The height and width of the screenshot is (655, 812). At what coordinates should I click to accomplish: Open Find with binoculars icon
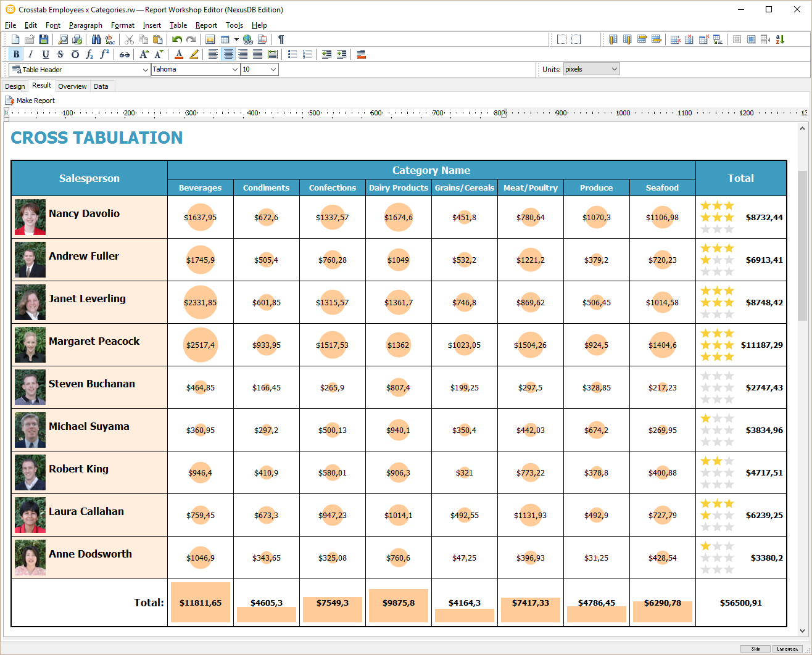(x=96, y=39)
